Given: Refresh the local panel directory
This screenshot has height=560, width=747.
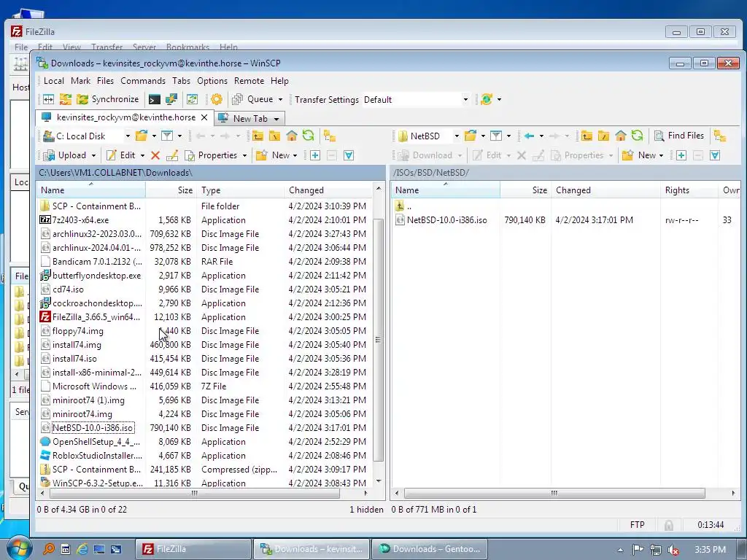Looking at the screenshot, I should click(309, 136).
